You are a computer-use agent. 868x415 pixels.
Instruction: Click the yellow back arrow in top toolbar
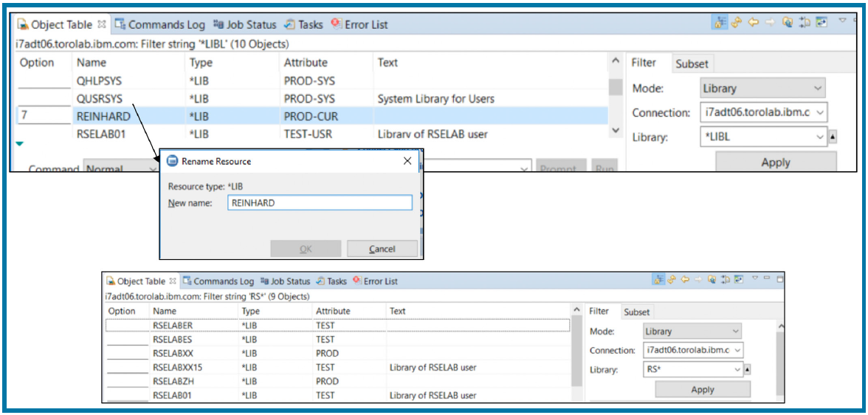point(753,24)
